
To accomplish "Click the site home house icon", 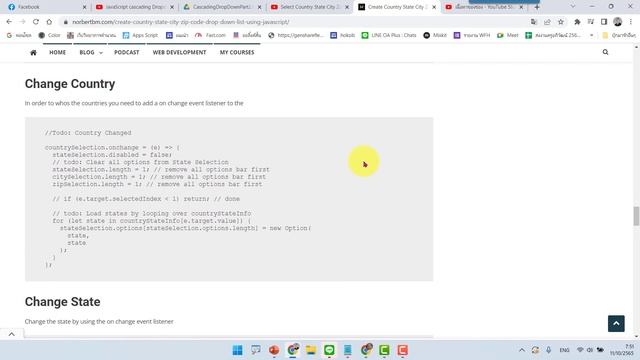I will pyautogui.click(x=33, y=52).
